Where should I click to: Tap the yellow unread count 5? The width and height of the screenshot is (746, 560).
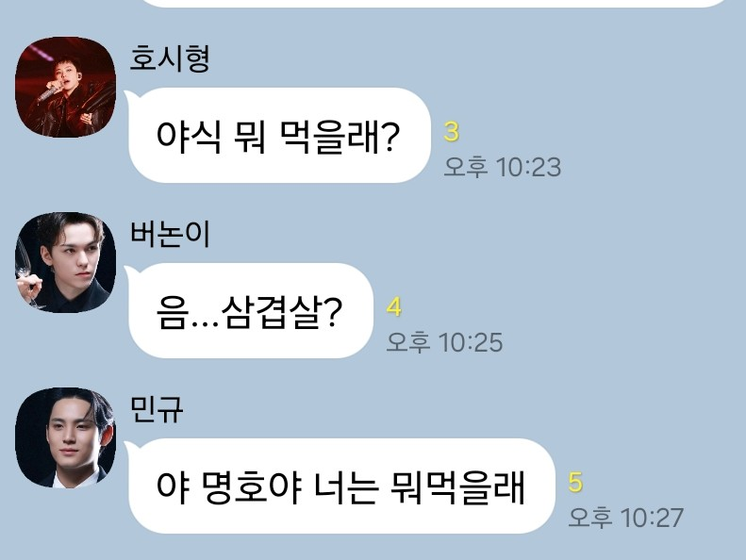click(575, 482)
